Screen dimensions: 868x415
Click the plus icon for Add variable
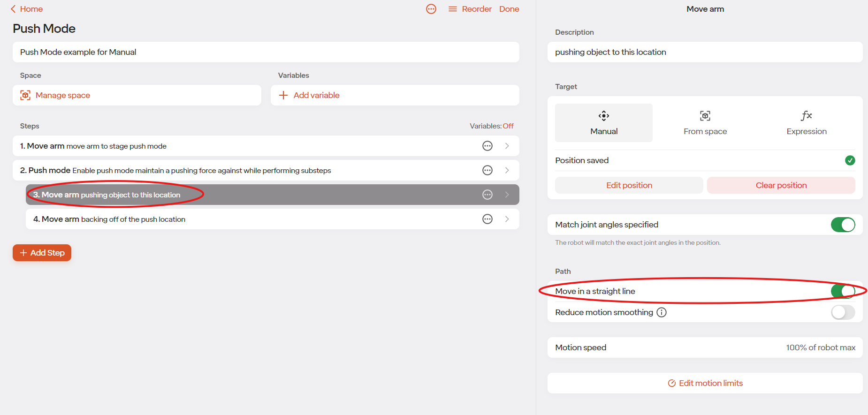click(x=283, y=95)
